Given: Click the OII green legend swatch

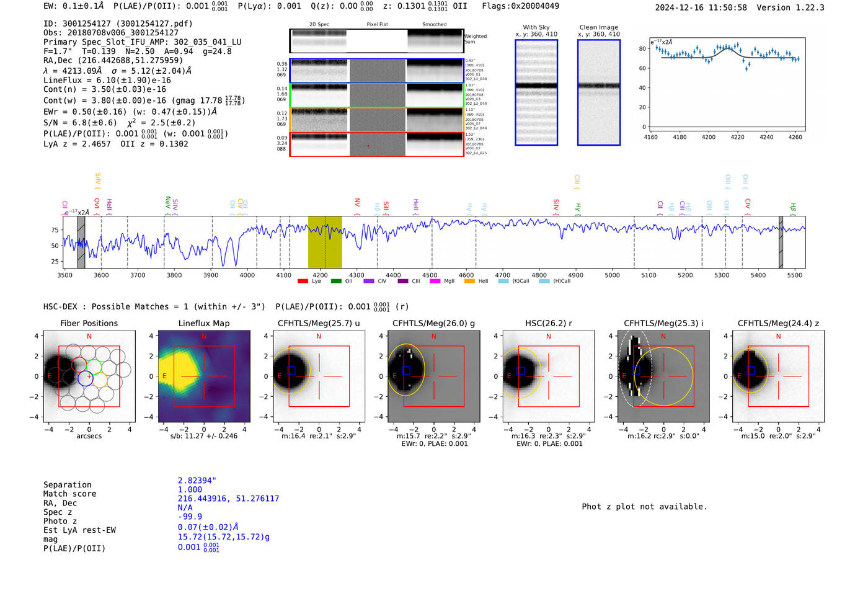Looking at the screenshot, I should point(336,281).
